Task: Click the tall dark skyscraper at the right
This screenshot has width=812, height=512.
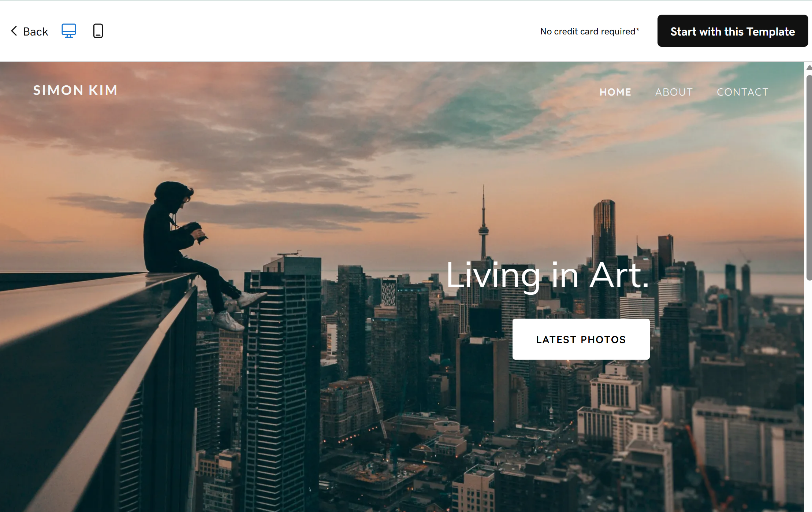Action: point(604,234)
